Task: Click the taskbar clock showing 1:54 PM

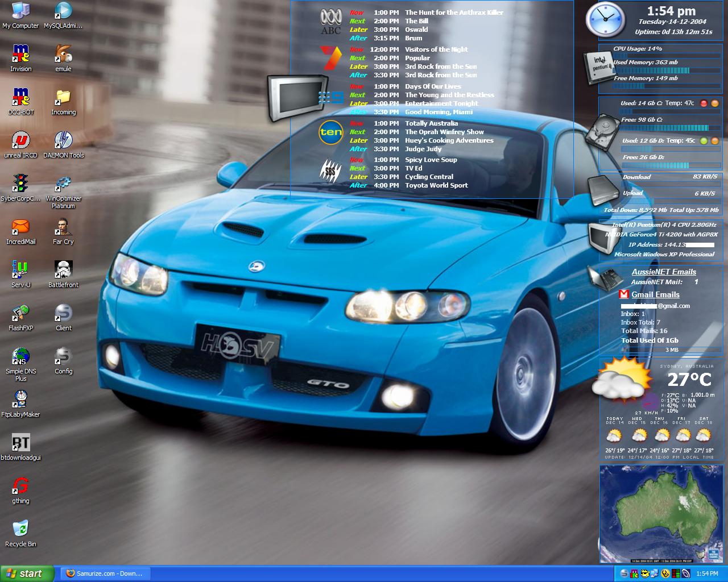Action: 707,573
